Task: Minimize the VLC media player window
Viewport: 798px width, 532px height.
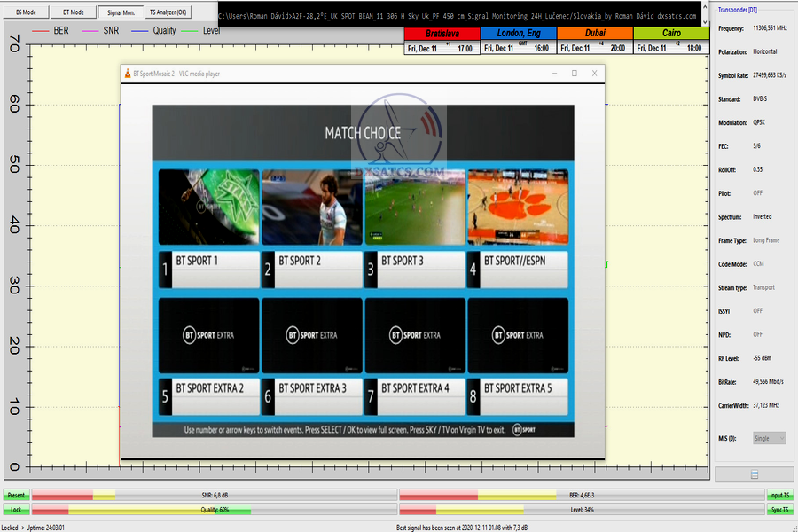Action: click(553, 74)
